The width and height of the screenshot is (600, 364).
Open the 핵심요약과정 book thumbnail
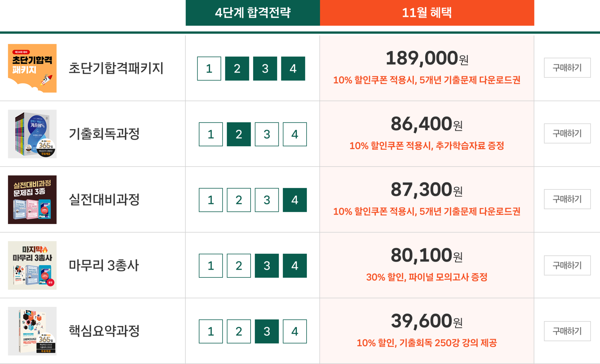pos(32,331)
